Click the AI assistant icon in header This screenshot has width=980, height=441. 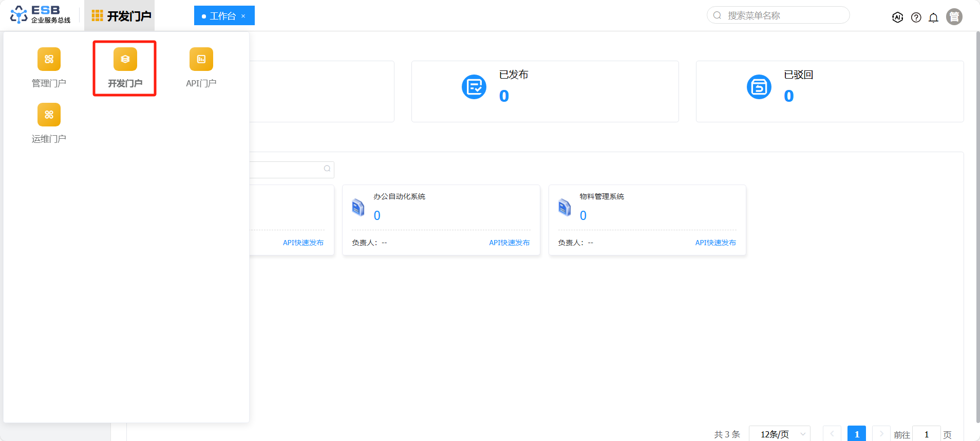coord(897,17)
